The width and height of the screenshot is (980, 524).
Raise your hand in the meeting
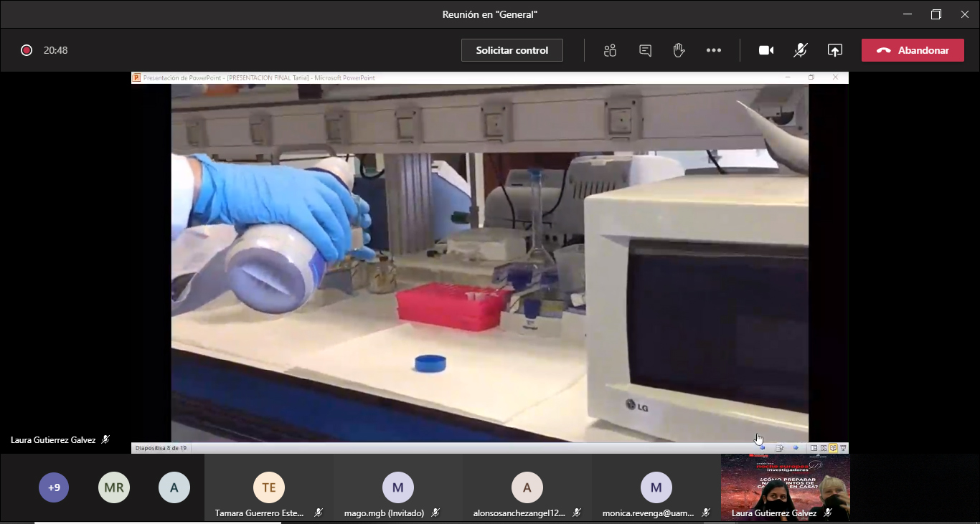coord(679,50)
